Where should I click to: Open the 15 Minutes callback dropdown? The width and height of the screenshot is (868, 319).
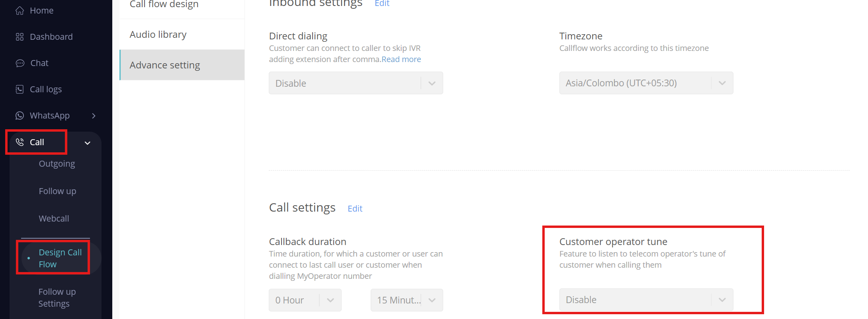(x=407, y=300)
